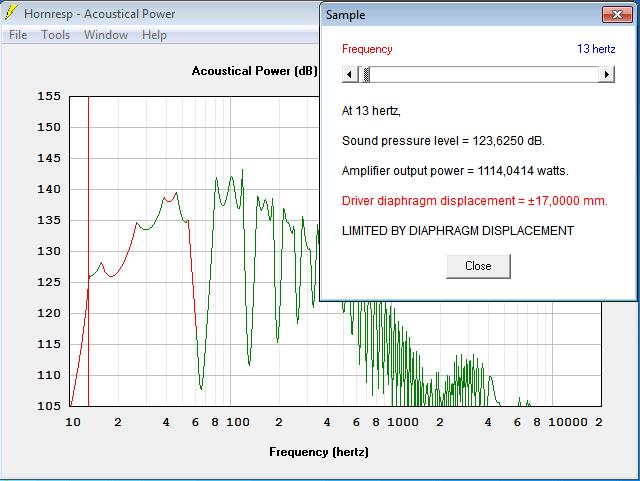Click the frequency slider right arrow
The image size is (640, 481).
[607, 74]
